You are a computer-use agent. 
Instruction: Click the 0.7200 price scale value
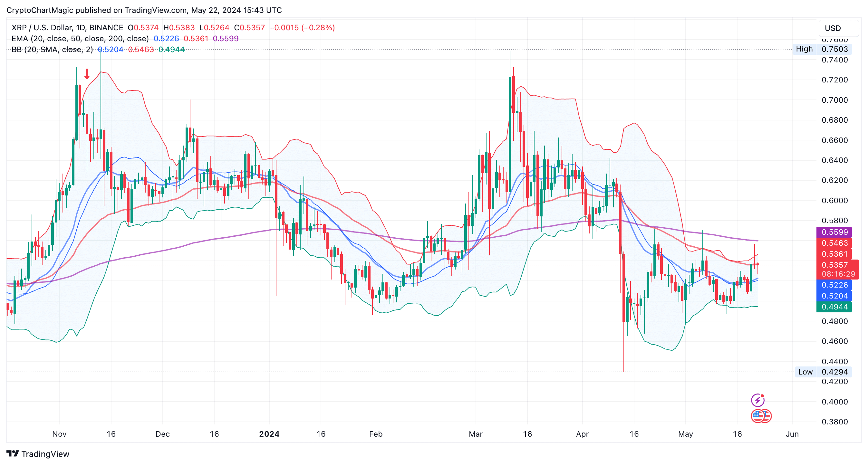834,80
